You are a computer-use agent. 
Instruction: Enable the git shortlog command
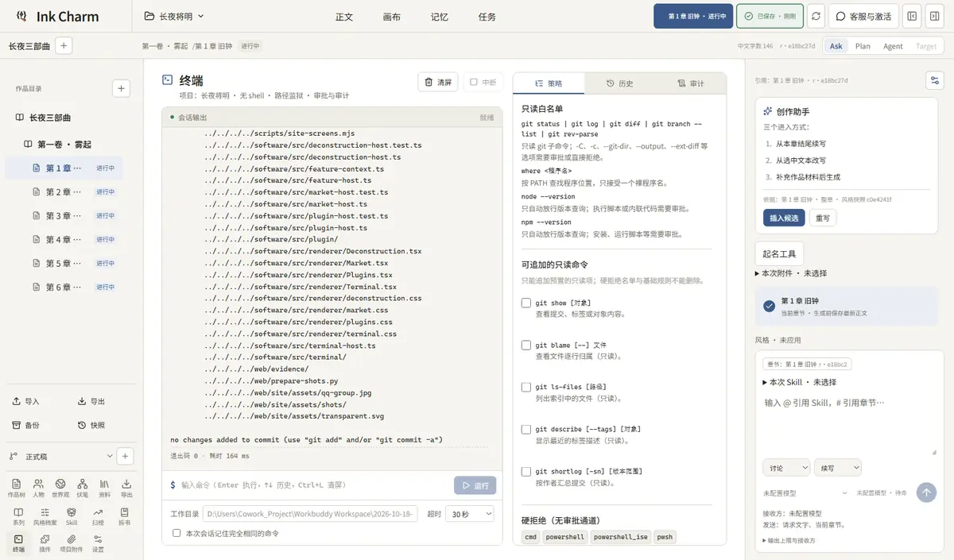[x=526, y=471]
